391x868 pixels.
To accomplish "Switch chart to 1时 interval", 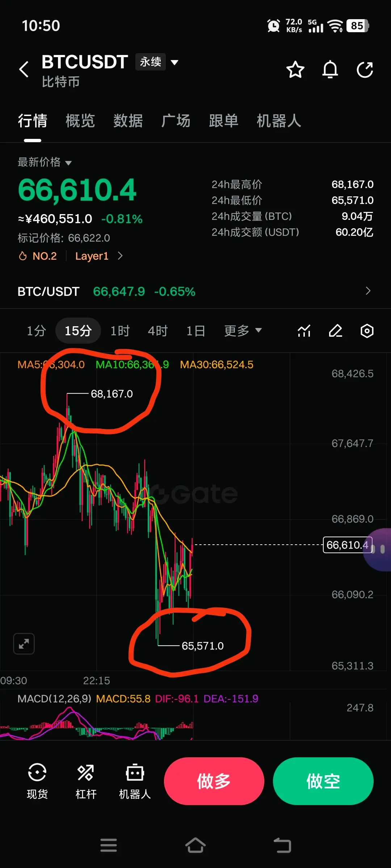I will [x=120, y=331].
